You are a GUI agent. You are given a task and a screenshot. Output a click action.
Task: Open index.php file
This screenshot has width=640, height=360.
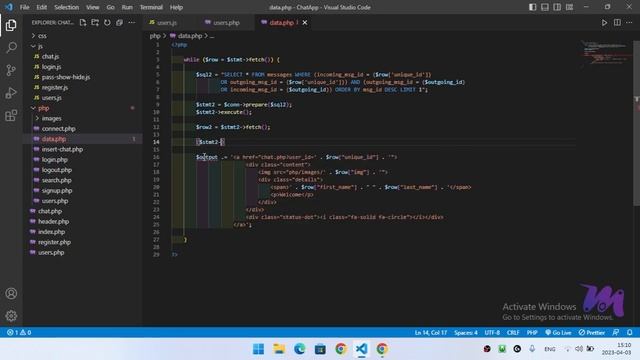tap(51, 232)
